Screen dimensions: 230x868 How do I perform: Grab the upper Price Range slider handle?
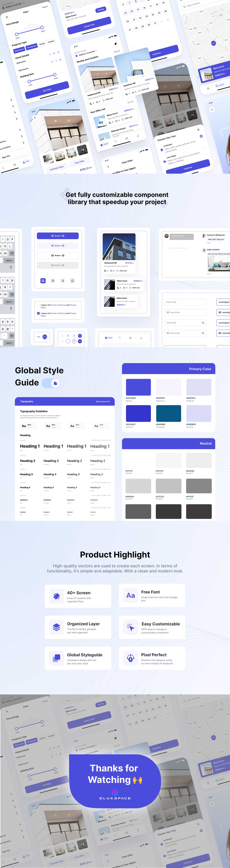(42, 28)
